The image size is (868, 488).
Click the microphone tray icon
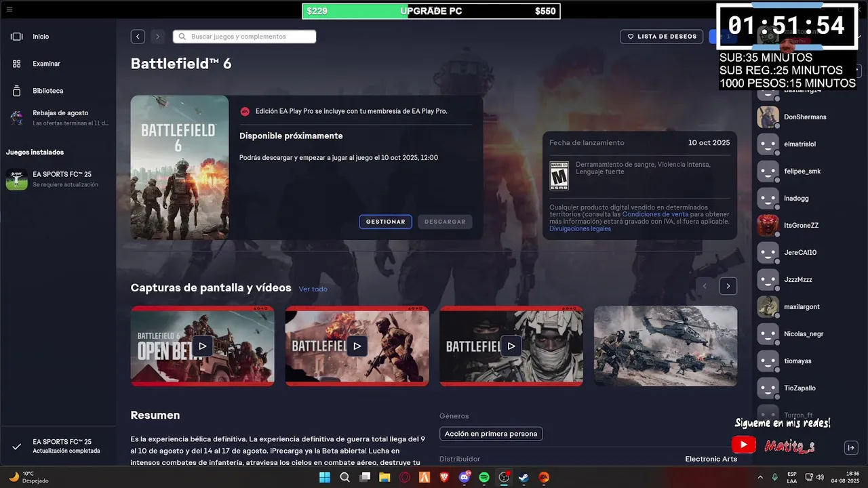pyautogui.click(x=774, y=477)
